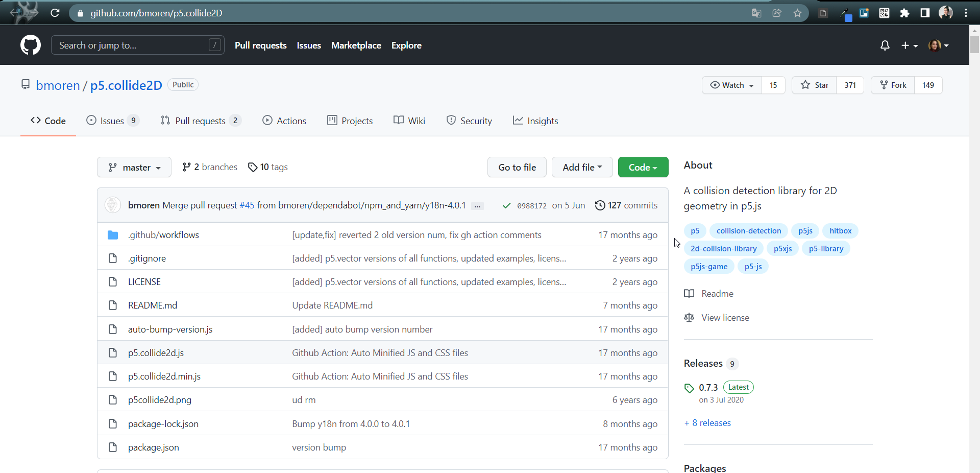
Task: Open the auto-bump-version.js file
Action: tap(170, 329)
